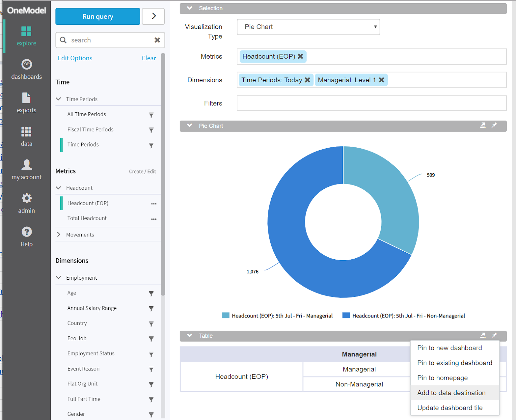The image size is (516, 420).
Task: Open the data grid icon
Action: [x=26, y=132]
